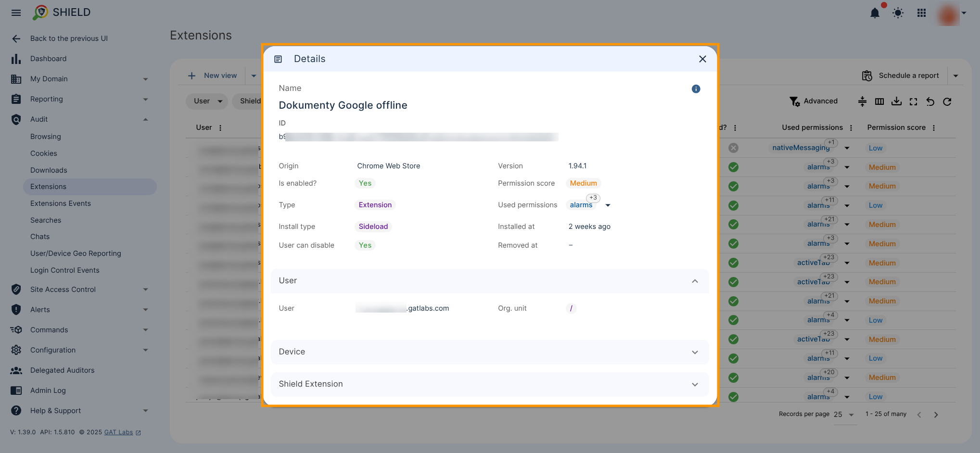
Task: Click New view button
Action: click(213, 75)
